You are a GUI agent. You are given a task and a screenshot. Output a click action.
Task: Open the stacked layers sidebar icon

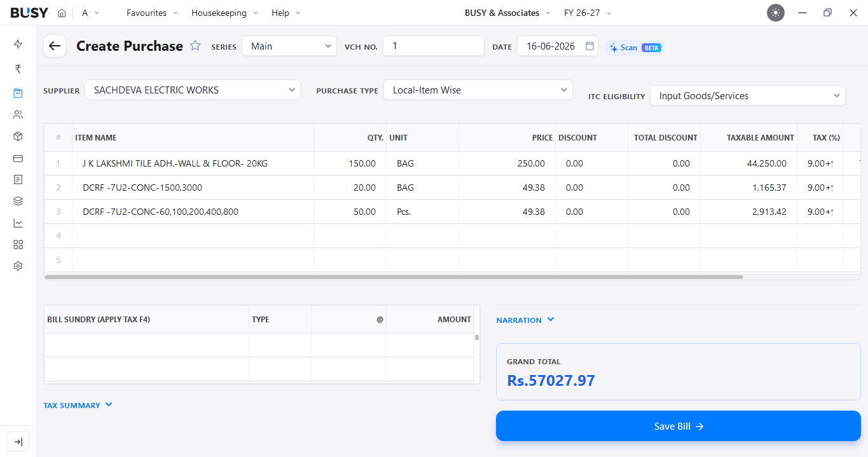point(18,201)
